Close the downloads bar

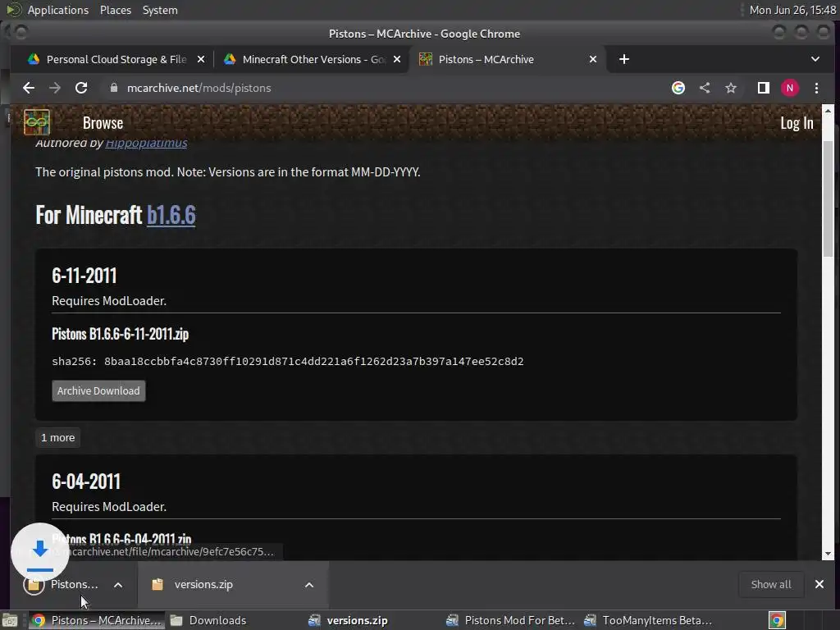[819, 584]
